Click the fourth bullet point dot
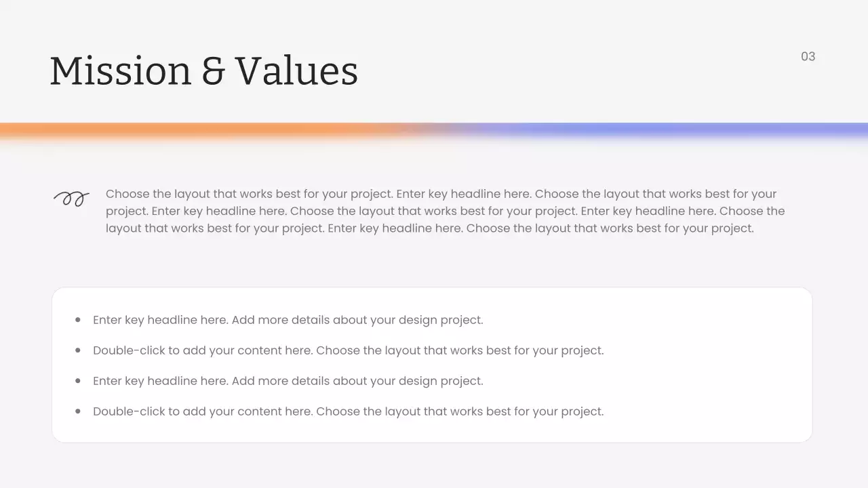868x488 pixels. [x=78, y=411]
